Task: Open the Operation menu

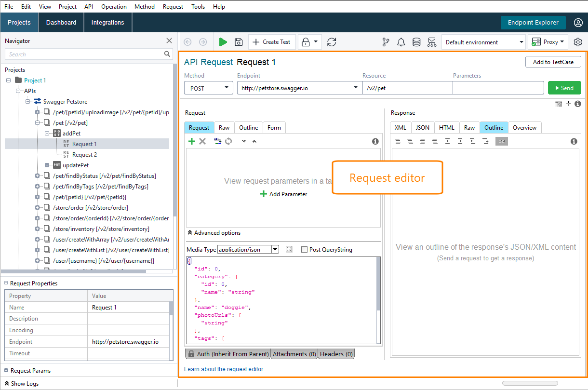Action: point(114,7)
